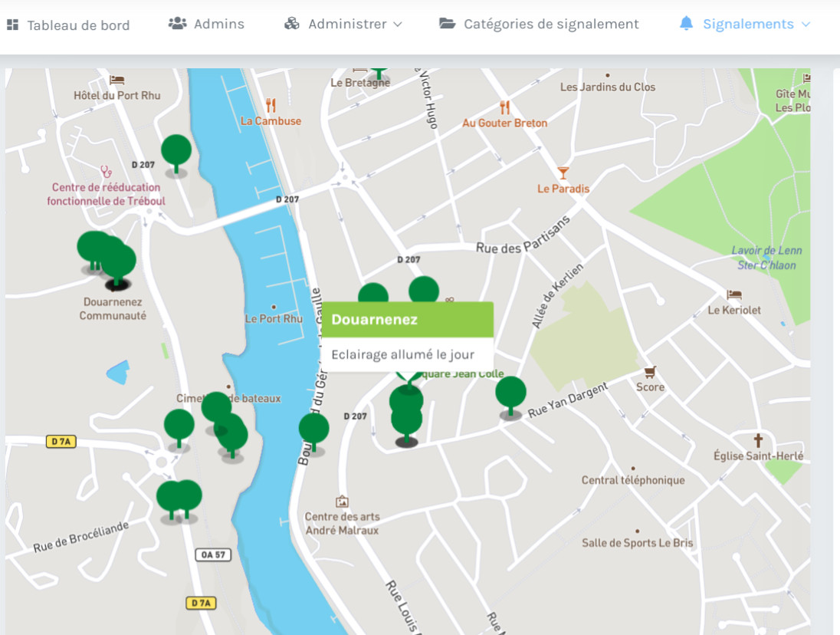Click the 'Eclairage allumé le jour' popup text
Viewport: 840px width, 635px height.
(x=402, y=355)
